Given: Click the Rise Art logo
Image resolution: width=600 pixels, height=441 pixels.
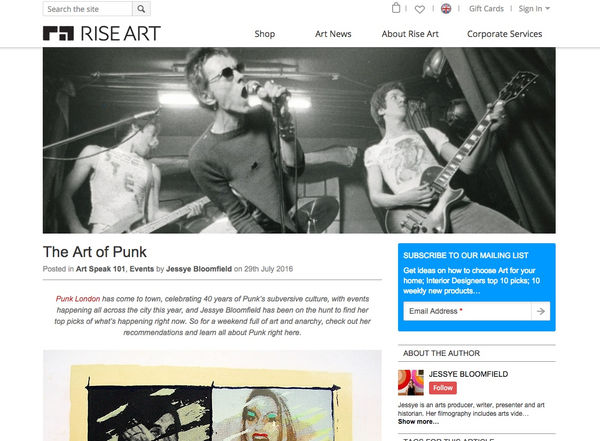Looking at the screenshot, I should [x=102, y=34].
